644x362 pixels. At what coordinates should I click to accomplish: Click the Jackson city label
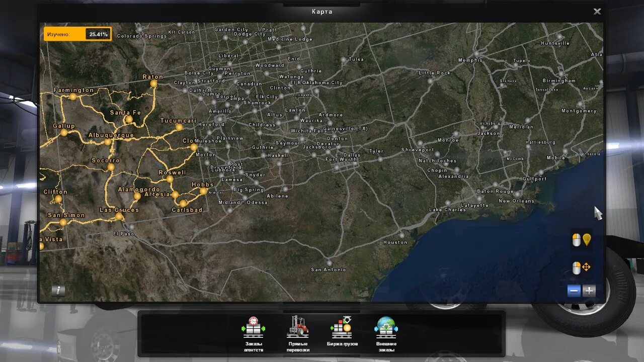[489, 133]
